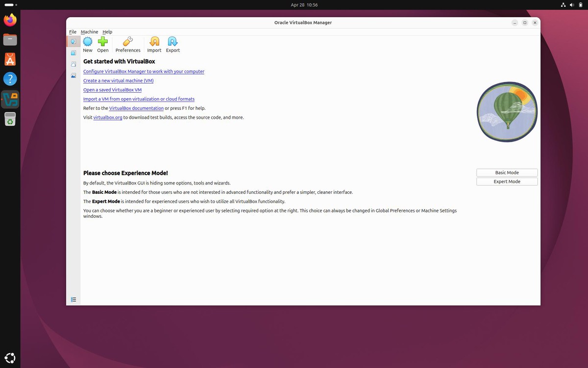Click the VirtualBox icon in the dock

point(10,99)
